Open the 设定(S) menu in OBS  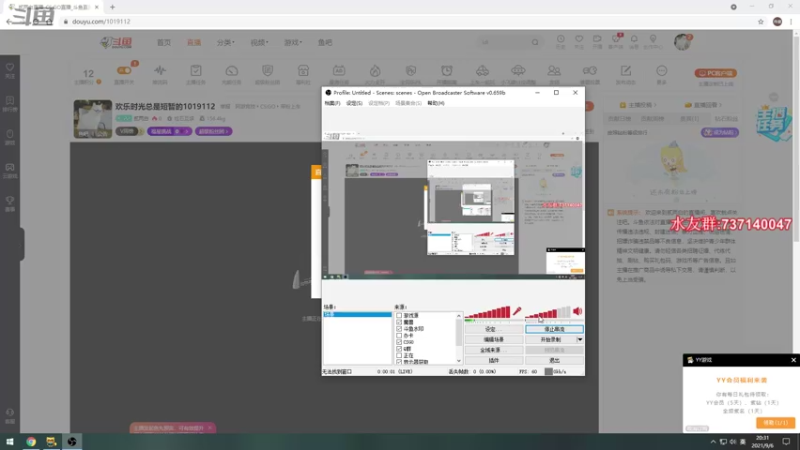point(354,103)
